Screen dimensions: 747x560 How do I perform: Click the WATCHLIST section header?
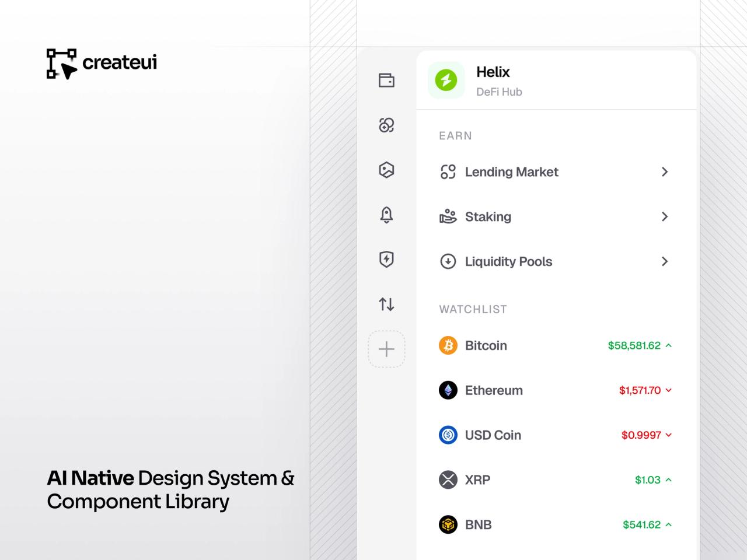473,310
